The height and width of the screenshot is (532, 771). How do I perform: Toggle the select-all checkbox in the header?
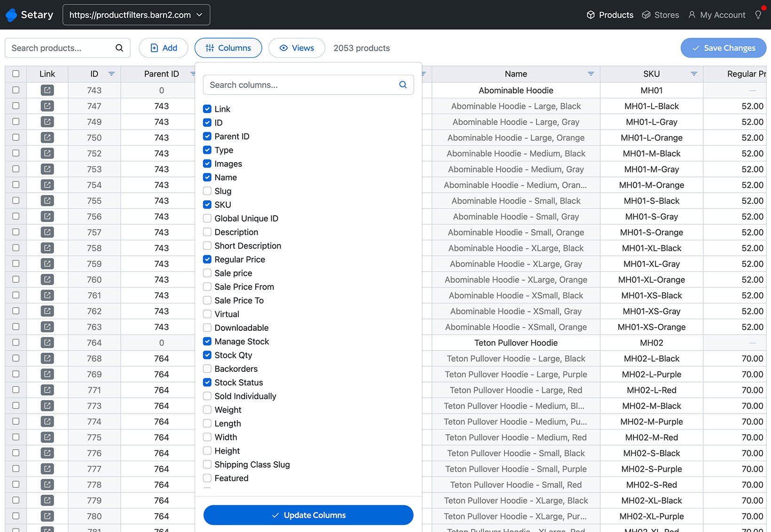pyautogui.click(x=16, y=74)
